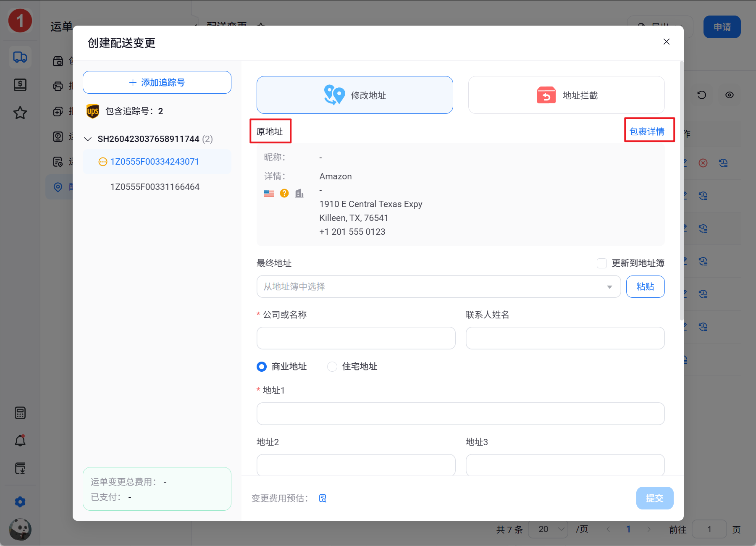The width and height of the screenshot is (756, 546).
Task: Click the US flag icon in original address
Action: pos(269,193)
